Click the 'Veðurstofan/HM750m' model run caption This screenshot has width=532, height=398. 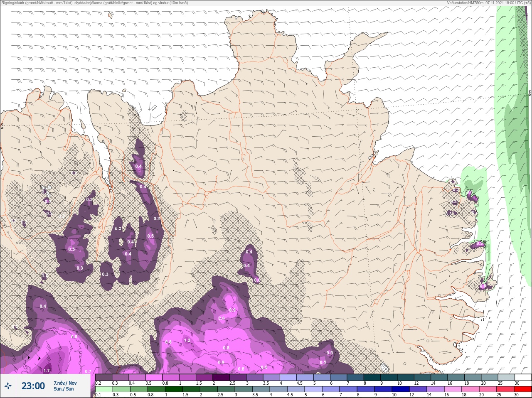pyautogui.click(x=466, y=2)
